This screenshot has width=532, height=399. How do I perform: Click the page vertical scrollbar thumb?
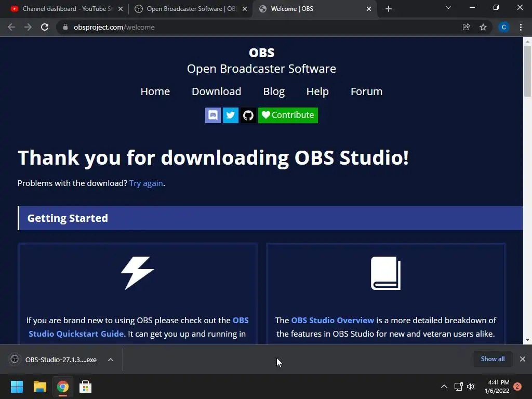527,71
